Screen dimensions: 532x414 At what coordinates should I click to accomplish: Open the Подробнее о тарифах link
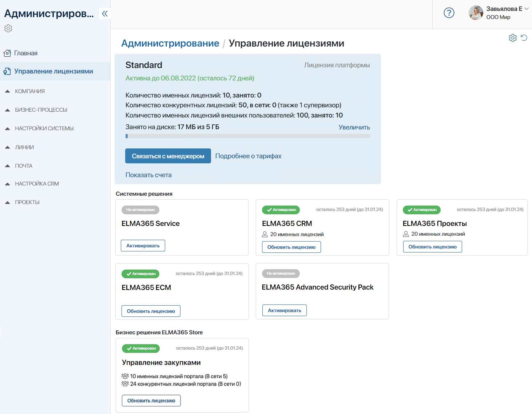pos(248,156)
